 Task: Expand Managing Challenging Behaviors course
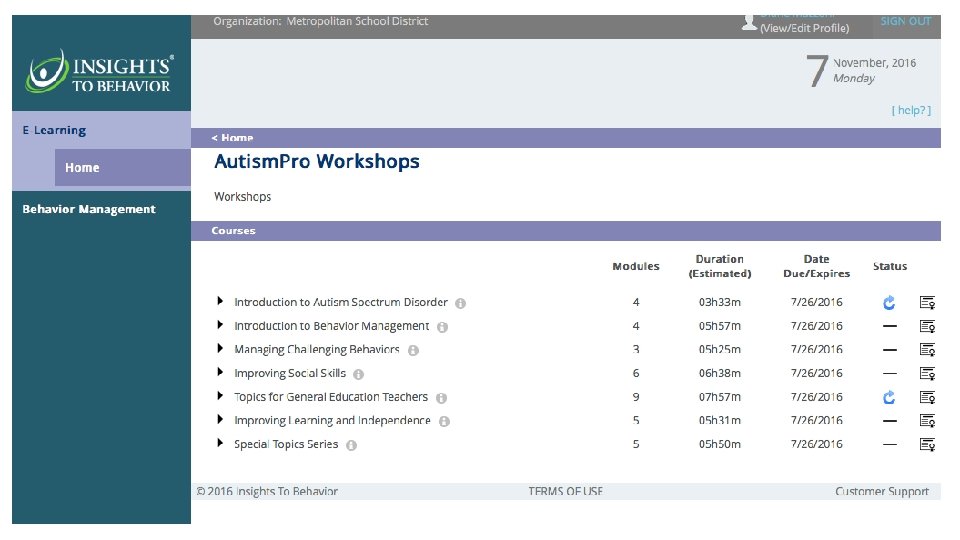[220, 348]
